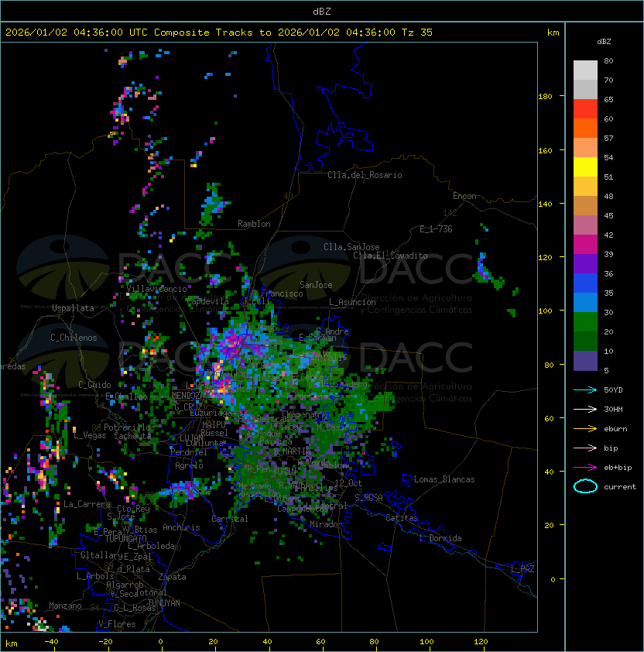Viewport: 644px width, 652px height.
Task: Click the yellow eburn arrow icon
Action: coord(585,429)
